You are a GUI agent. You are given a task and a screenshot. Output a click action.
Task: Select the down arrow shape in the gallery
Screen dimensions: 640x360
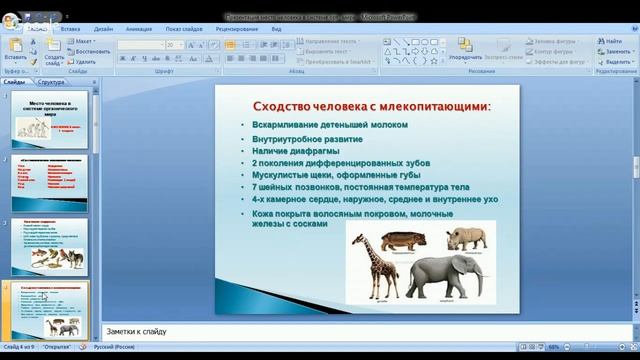pos(425,51)
